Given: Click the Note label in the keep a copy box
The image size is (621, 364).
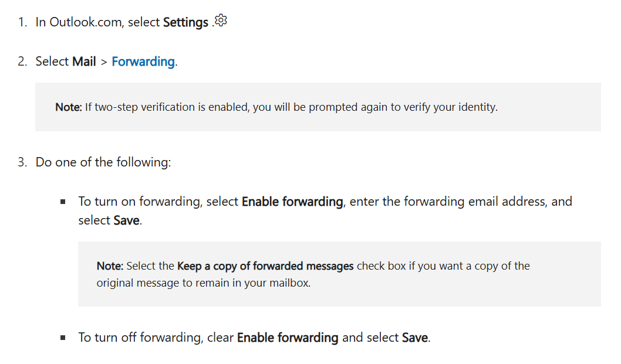Looking at the screenshot, I should click(110, 266).
